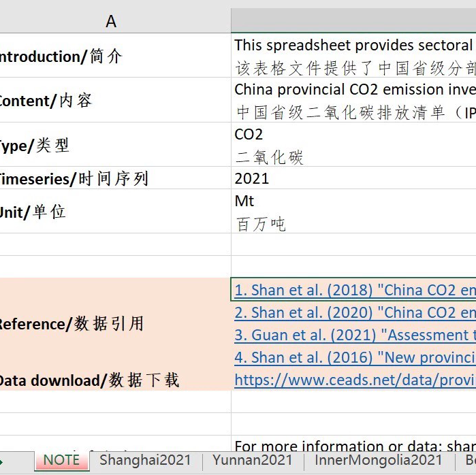The image size is (476, 475).
Task: Click the Shan et al. (2016) link
Action: click(354, 358)
